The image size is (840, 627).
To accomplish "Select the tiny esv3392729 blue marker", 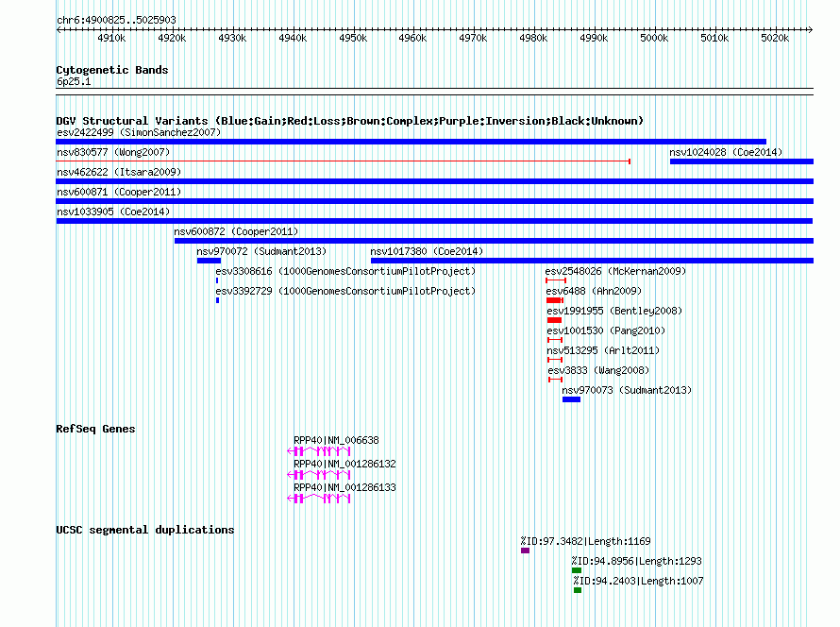I will tap(217, 300).
